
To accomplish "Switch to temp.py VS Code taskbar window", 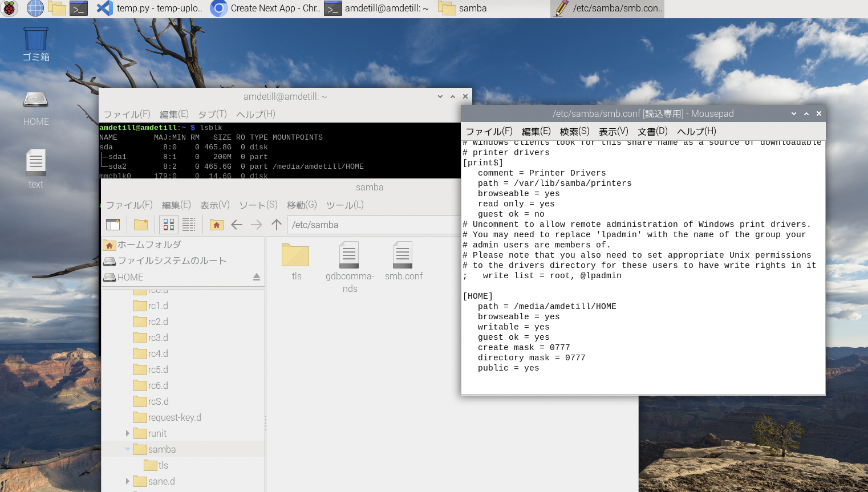I will [149, 8].
